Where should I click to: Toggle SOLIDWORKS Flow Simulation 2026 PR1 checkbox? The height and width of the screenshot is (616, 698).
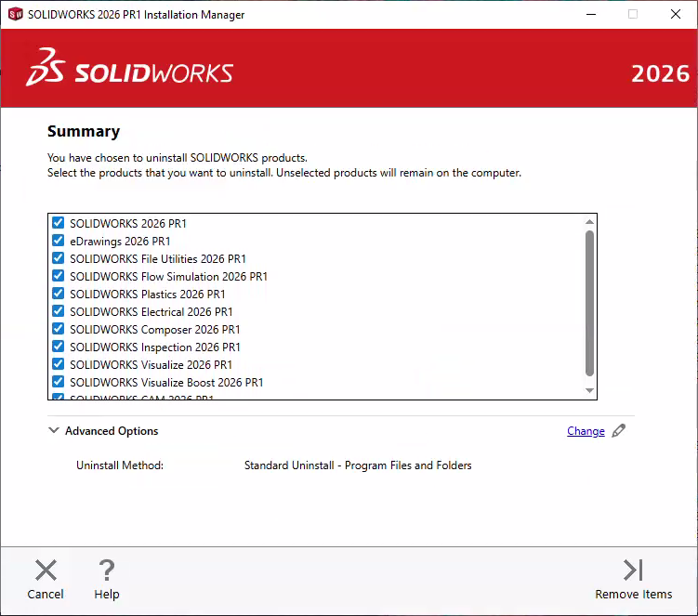pyautogui.click(x=59, y=276)
